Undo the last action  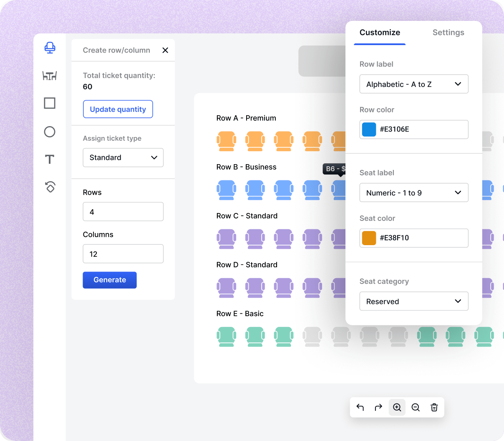[x=360, y=407]
